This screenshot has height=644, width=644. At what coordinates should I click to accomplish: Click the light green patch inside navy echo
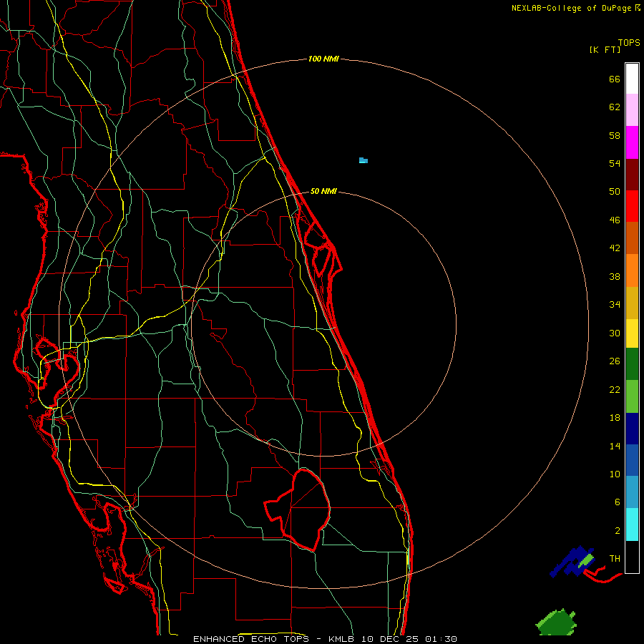tap(587, 560)
